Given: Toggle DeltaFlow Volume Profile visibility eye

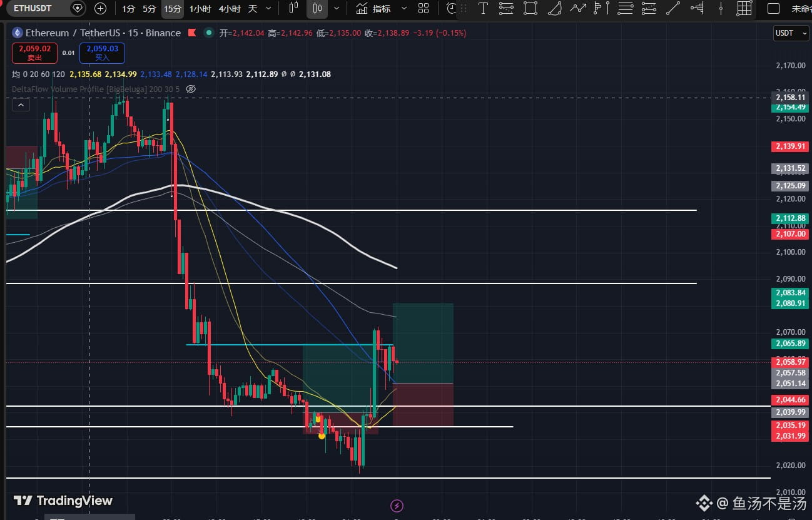Looking at the screenshot, I should pyautogui.click(x=191, y=89).
